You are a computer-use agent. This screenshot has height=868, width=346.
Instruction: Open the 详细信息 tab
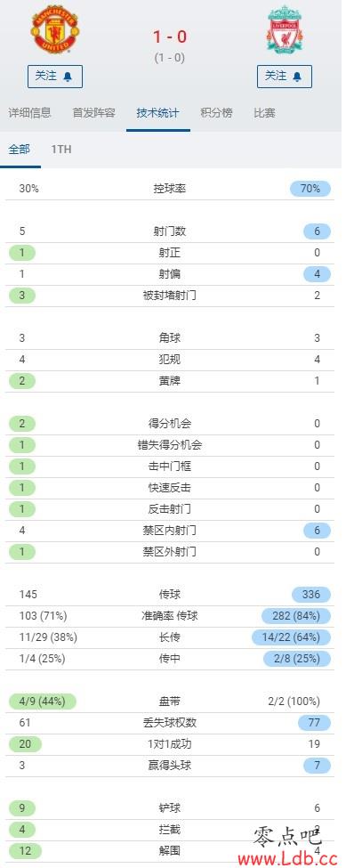click(x=30, y=113)
